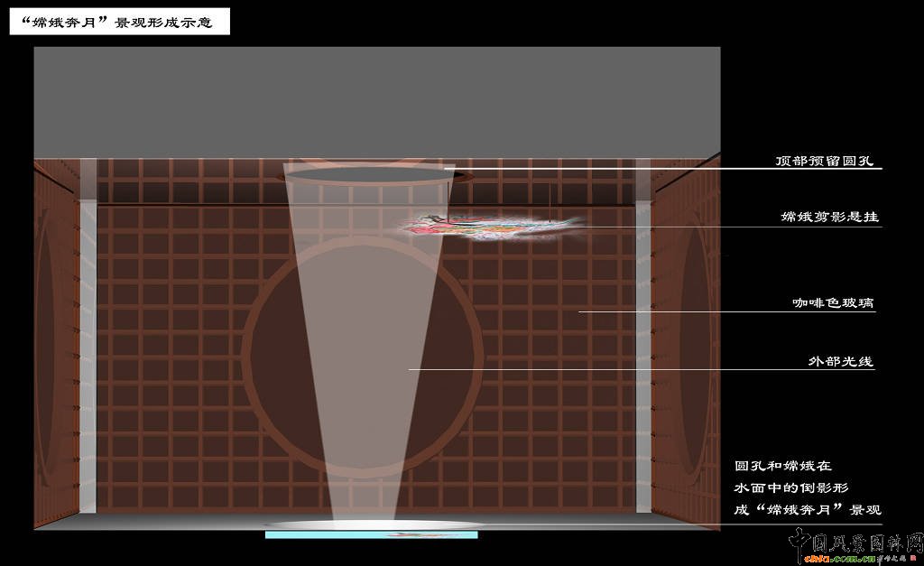Click the 外部光线 label
Screen dimensions: 924x566
tap(841, 361)
